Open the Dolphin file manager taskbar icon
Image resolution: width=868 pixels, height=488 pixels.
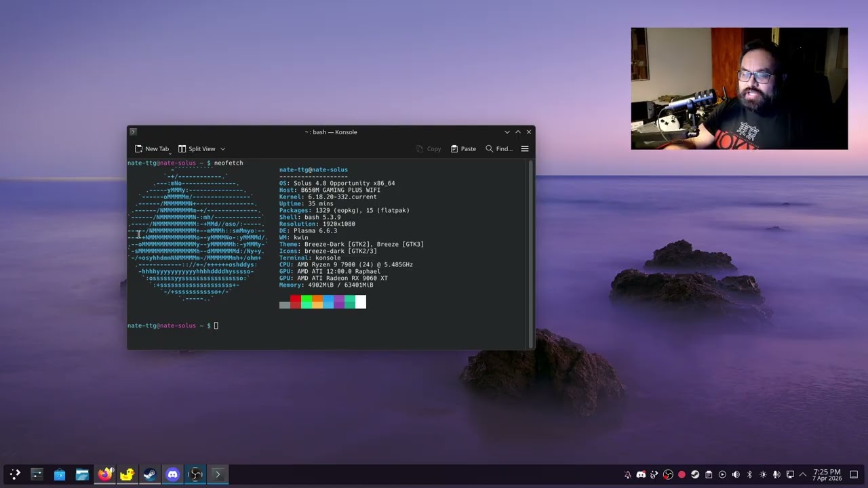coord(82,474)
